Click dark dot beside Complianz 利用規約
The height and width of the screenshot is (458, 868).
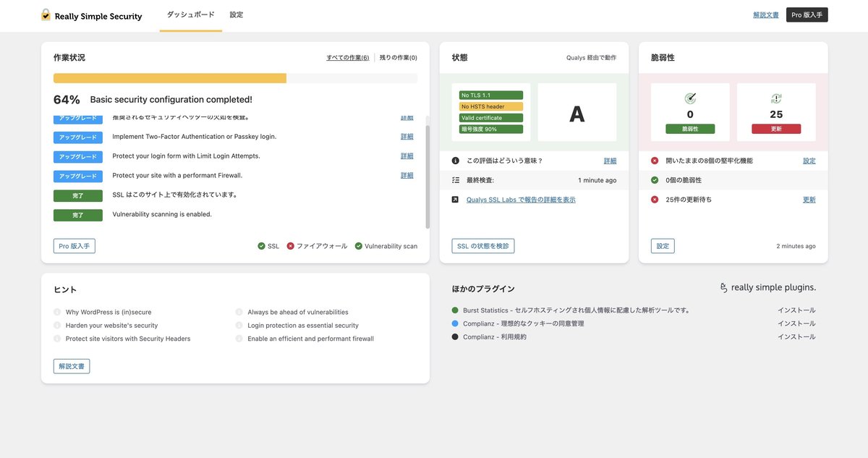point(455,336)
